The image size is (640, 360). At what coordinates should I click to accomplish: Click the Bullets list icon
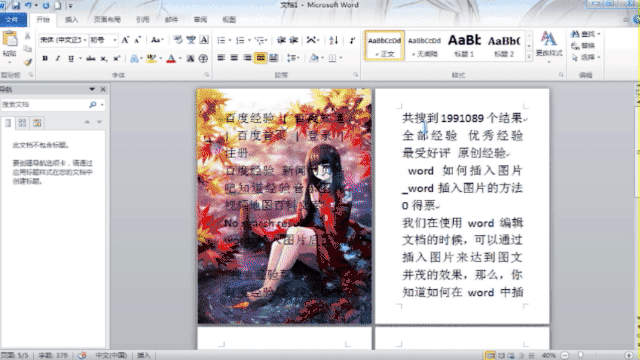coord(221,40)
